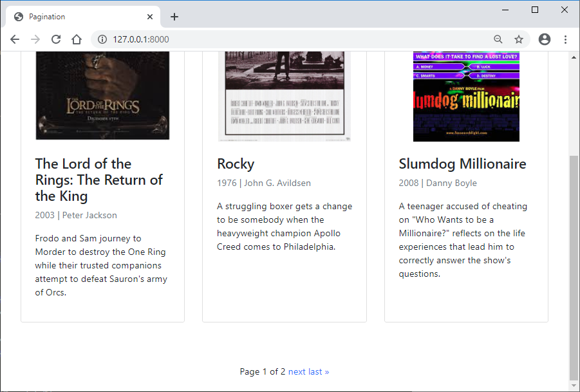The height and width of the screenshot is (392, 580).
Task: Click the 'Slumdog Millionaire' card title
Action: coord(462,164)
